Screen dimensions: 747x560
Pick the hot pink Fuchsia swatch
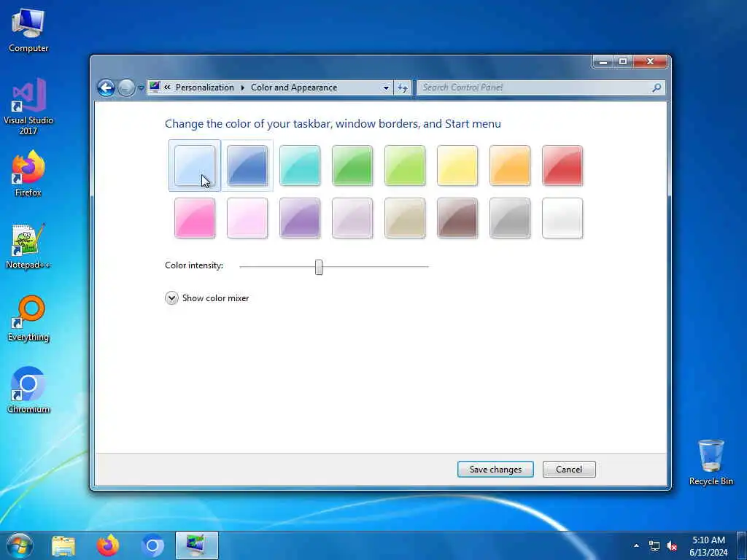click(194, 218)
